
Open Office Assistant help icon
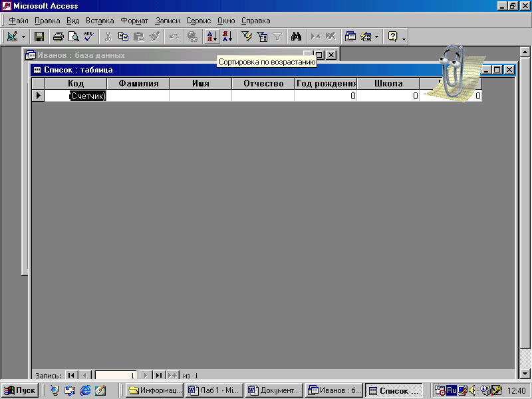392,37
